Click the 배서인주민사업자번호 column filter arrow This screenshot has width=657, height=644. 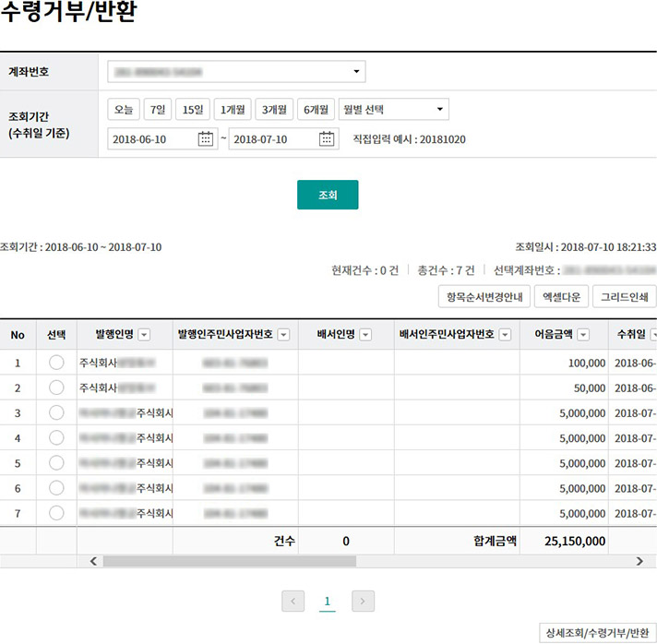coord(505,335)
